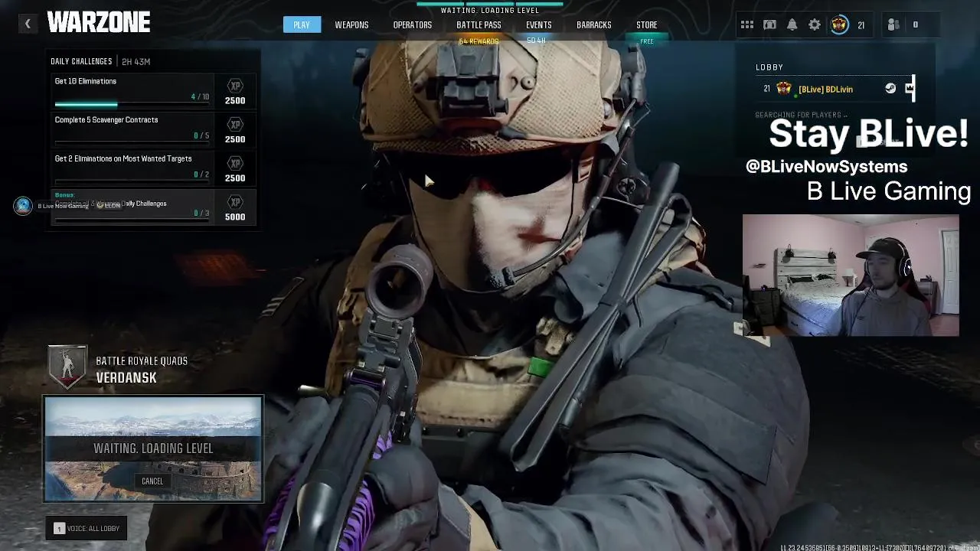Open the settings gear icon
This screenshot has width=980, height=551.
(x=815, y=24)
